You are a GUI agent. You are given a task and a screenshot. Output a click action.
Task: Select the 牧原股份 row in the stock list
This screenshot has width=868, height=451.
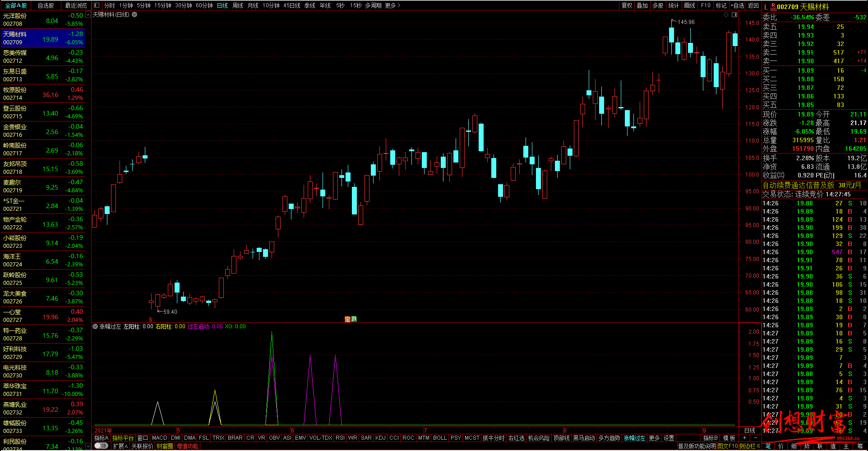pyautogui.click(x=42, y=93)
